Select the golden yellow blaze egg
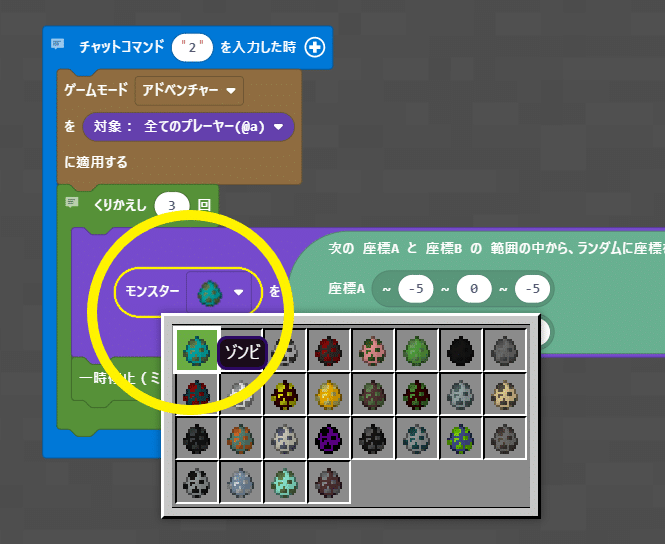The width and height of the screenshot is (665, 544). coord(328,395)
